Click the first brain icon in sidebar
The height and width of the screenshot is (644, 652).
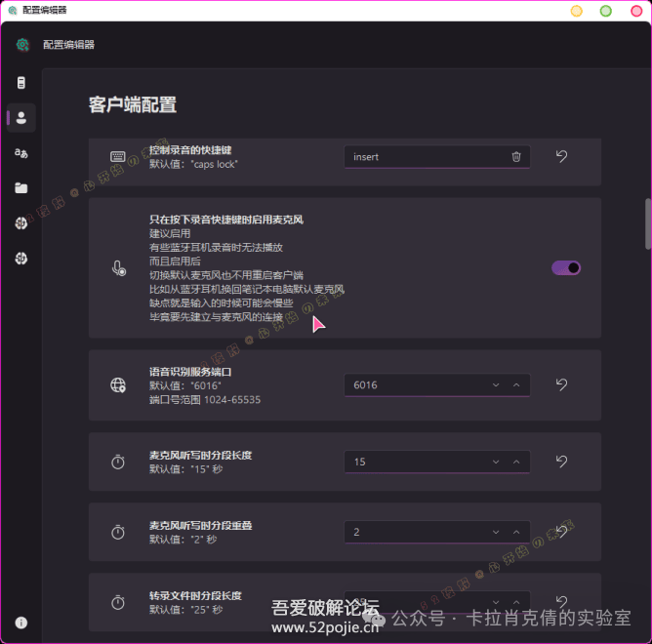pyautogui.click(x=20, y=223)
